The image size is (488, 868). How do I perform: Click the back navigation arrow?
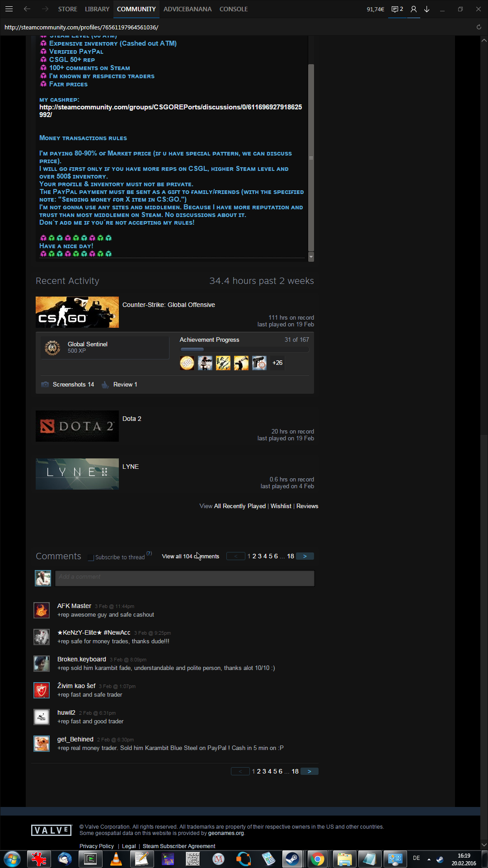click(x=27, y=9)
